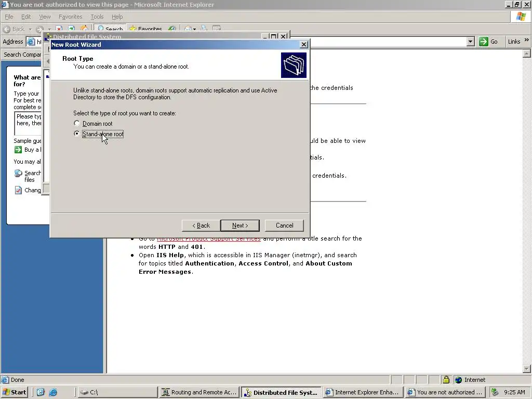The width and height of the screenshot is (532, 399).
Task: Click the IE Forward arrow icon
Action: 39,29
